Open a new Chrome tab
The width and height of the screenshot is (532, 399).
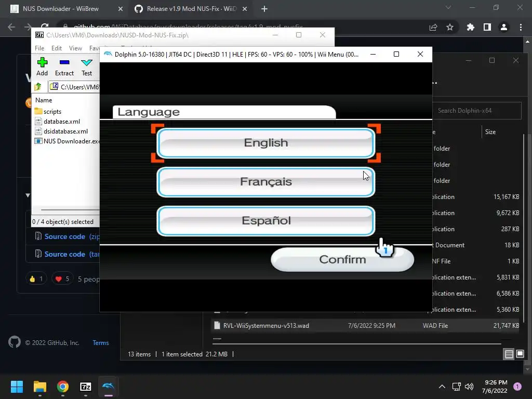click(x=264, y=9)
